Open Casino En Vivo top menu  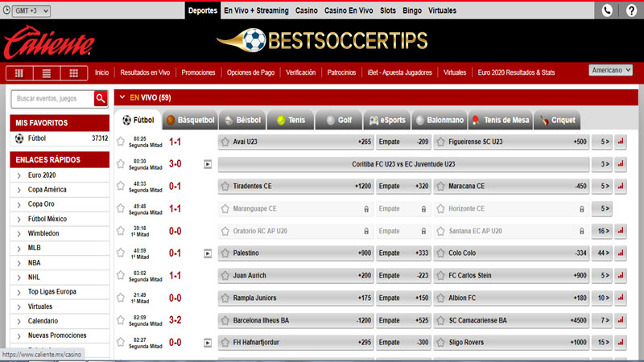click(x=349, y=10)
